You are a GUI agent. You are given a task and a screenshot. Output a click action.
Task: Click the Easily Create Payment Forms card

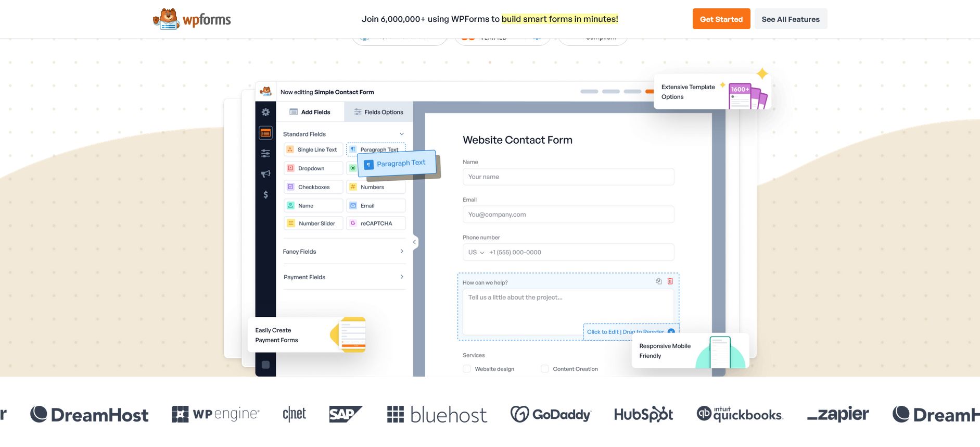pyautogui.click(x=307, y=335)
